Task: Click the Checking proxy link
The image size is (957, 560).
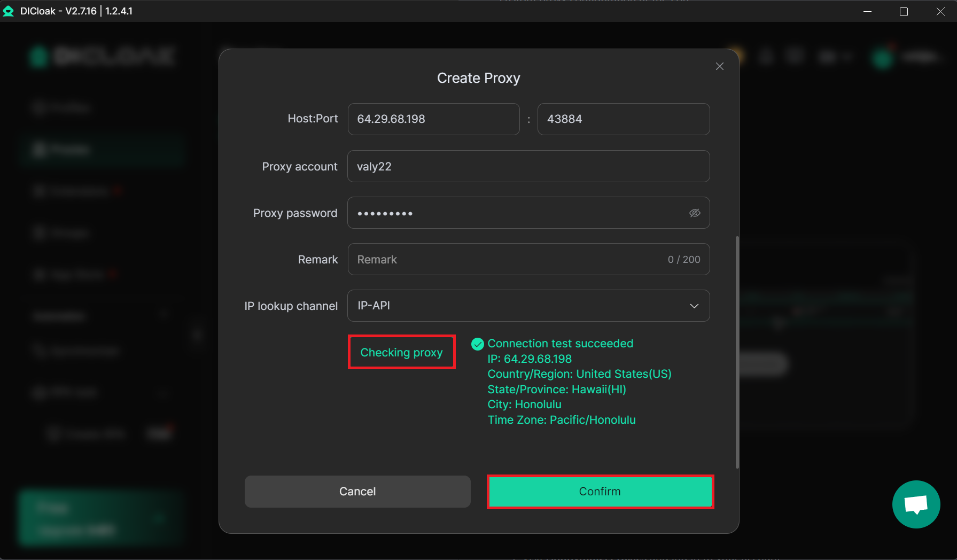Action: tap(401, 352)
